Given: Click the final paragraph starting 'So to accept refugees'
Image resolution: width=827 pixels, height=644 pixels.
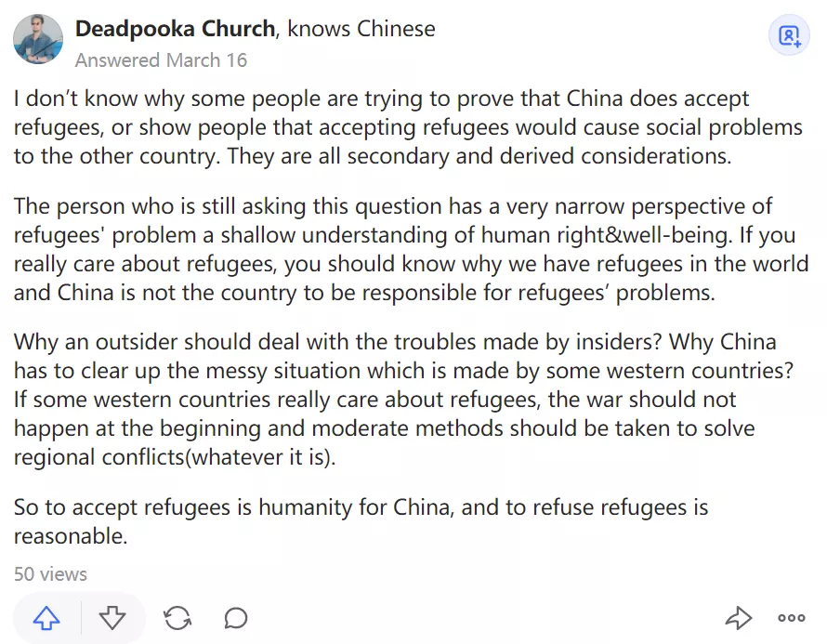Looking at the screenshot, I should click(x=361, y=521).
